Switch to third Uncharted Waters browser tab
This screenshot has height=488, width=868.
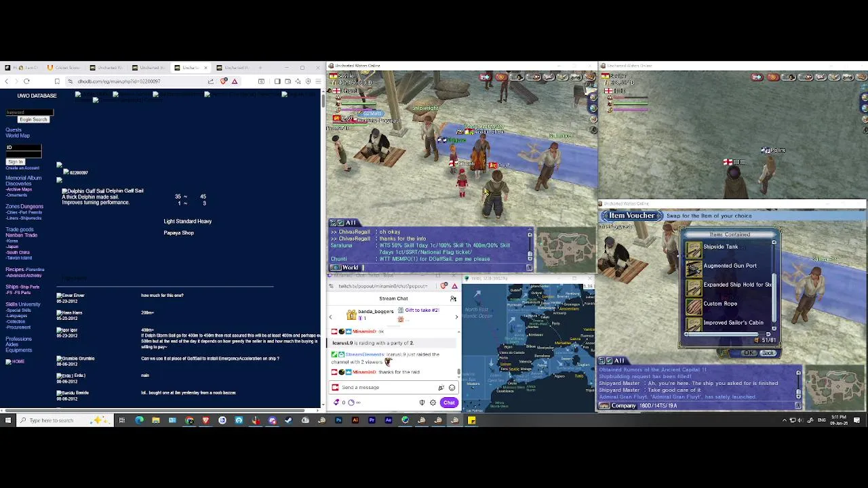click(x=190, y=68)
